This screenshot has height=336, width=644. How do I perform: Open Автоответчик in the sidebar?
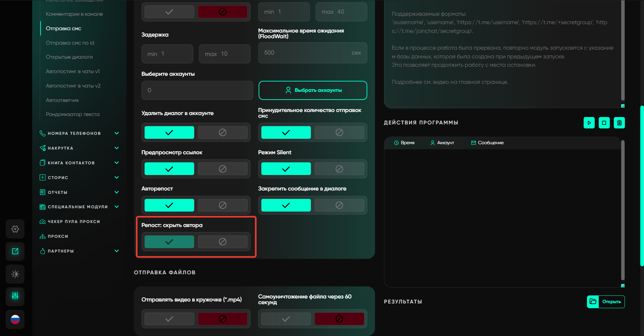(x=62, y=100)
